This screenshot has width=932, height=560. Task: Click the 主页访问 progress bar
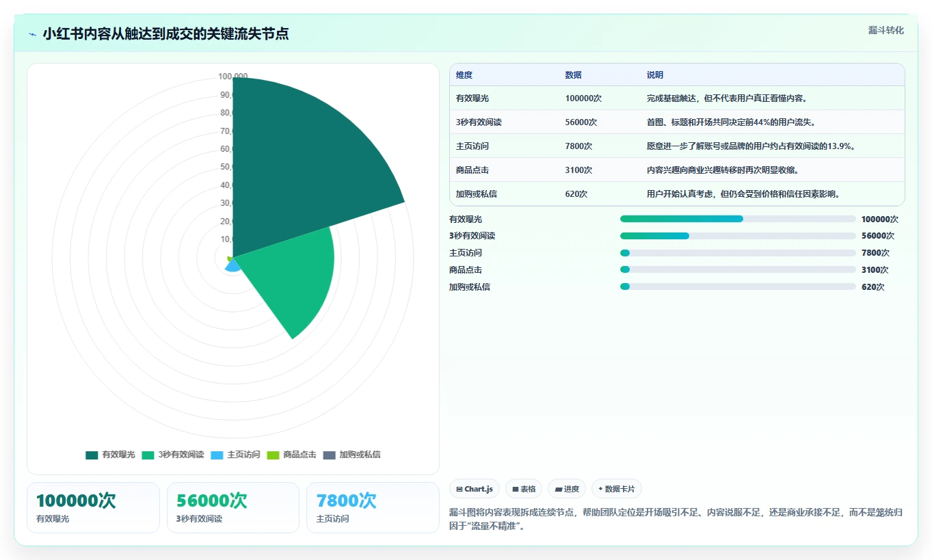tap(738, 253)
